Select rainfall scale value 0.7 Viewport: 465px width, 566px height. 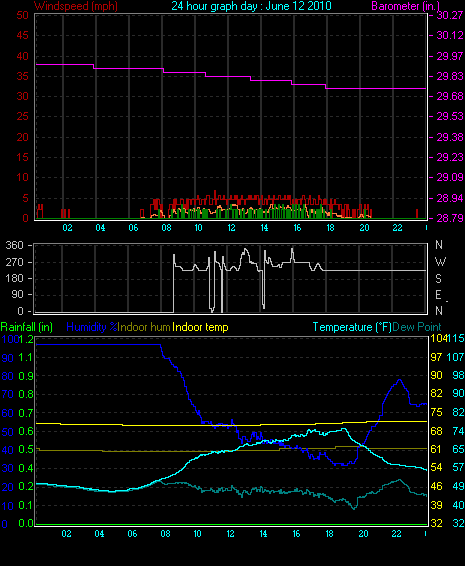26,413
